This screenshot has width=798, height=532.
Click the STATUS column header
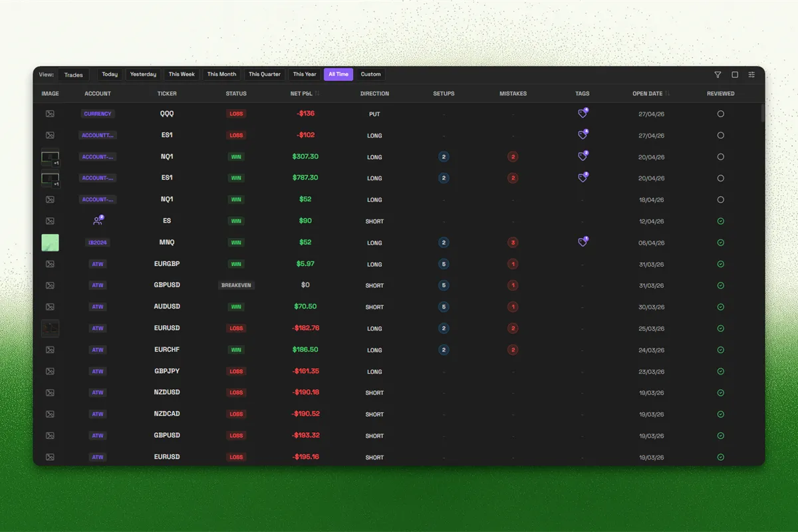(236, 94)
